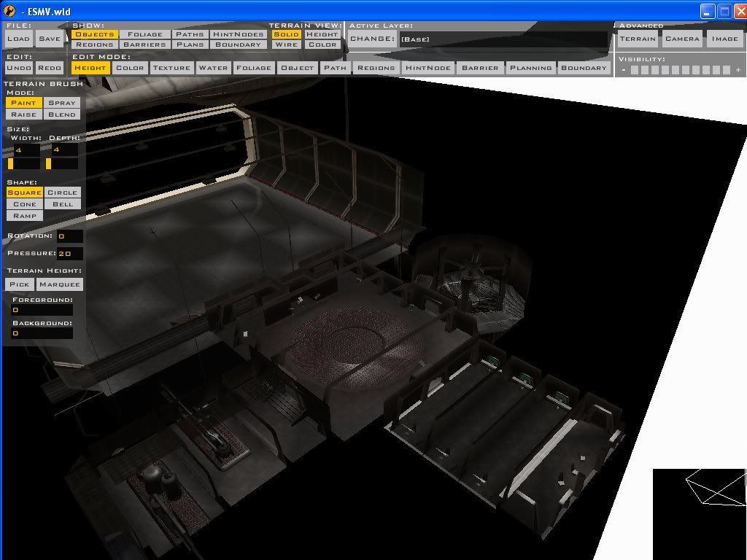Choose the Ramp brush shape

[24, 216]
